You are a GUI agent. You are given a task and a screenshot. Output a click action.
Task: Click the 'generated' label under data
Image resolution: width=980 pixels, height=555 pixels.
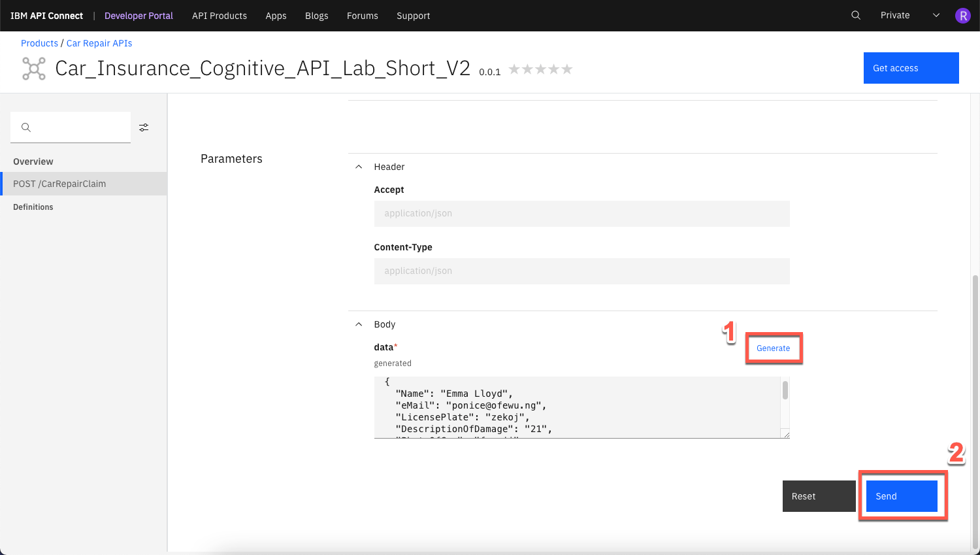coord(393,363)
